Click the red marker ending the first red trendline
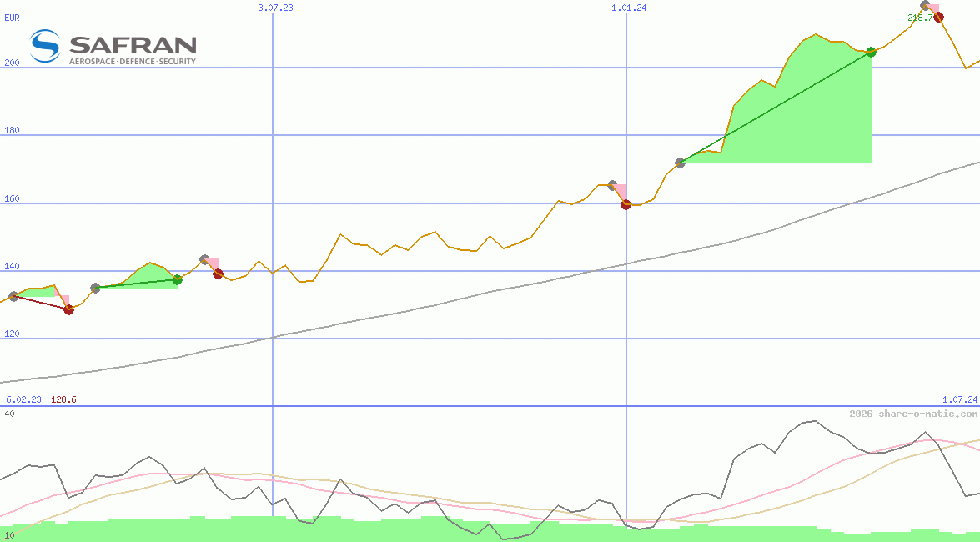Image resolution: width=980 pixels, height=542 pixels. point(68,309)
